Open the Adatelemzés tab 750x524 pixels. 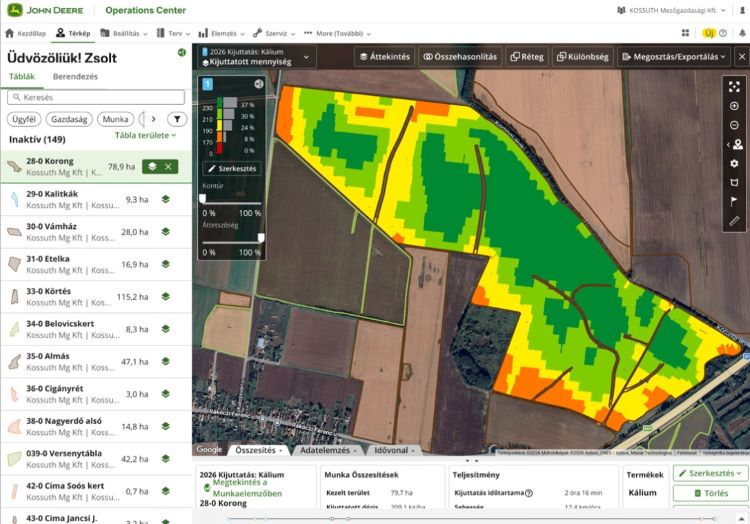coord(326,450)
